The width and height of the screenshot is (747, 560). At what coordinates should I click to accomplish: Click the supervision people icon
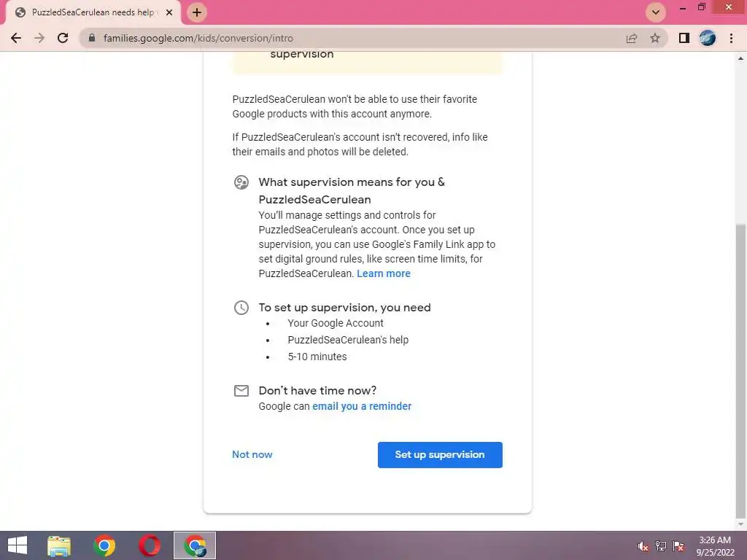[x=241, y=182]
